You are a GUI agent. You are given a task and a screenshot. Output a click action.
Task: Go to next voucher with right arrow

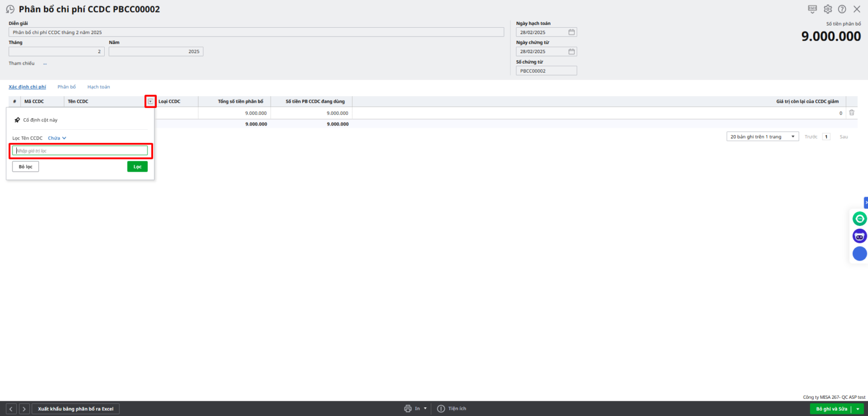[24, 409]
